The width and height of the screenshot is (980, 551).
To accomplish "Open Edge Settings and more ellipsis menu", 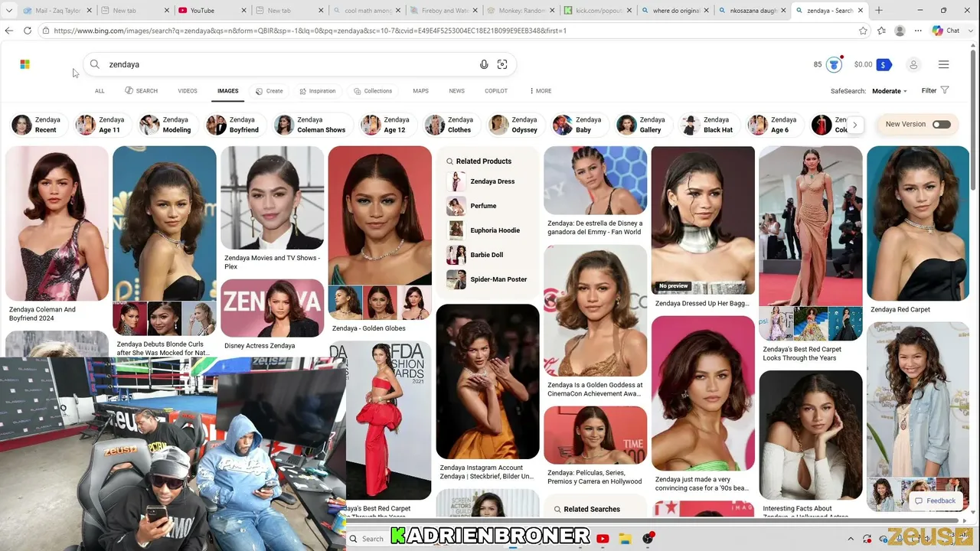I will point(918,31).
